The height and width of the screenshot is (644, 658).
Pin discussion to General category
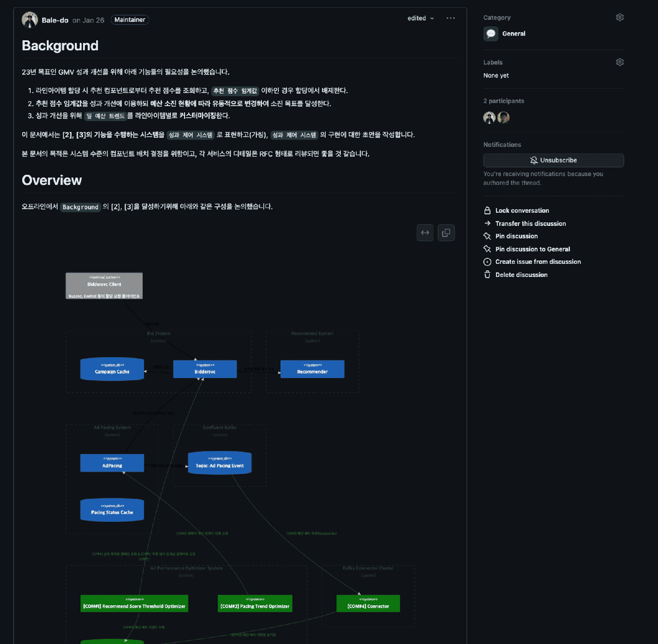click(x=532, y=249)
